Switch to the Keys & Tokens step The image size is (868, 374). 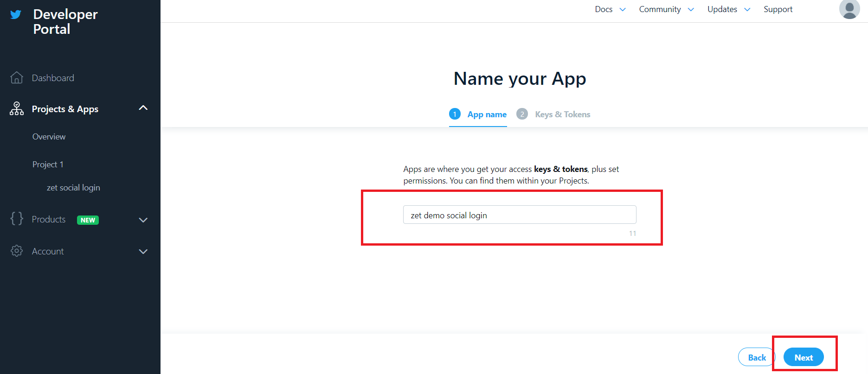point(562,114)
